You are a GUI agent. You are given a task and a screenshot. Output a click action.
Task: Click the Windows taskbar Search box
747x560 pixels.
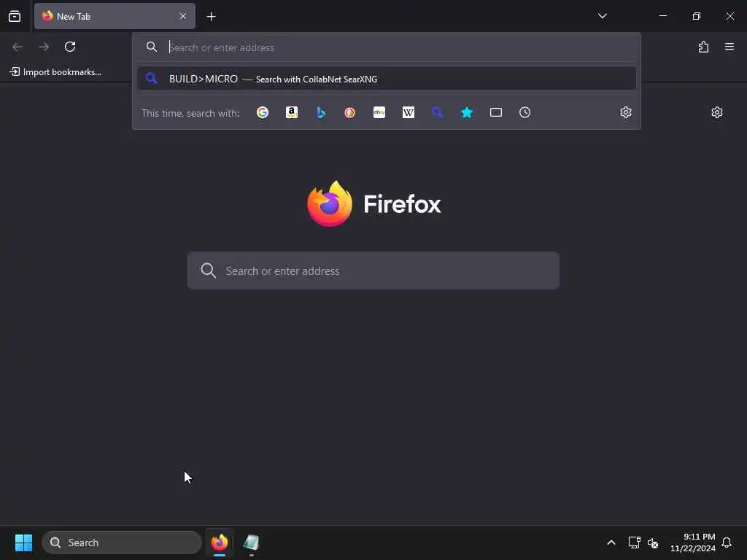click(x=122, y=542)
